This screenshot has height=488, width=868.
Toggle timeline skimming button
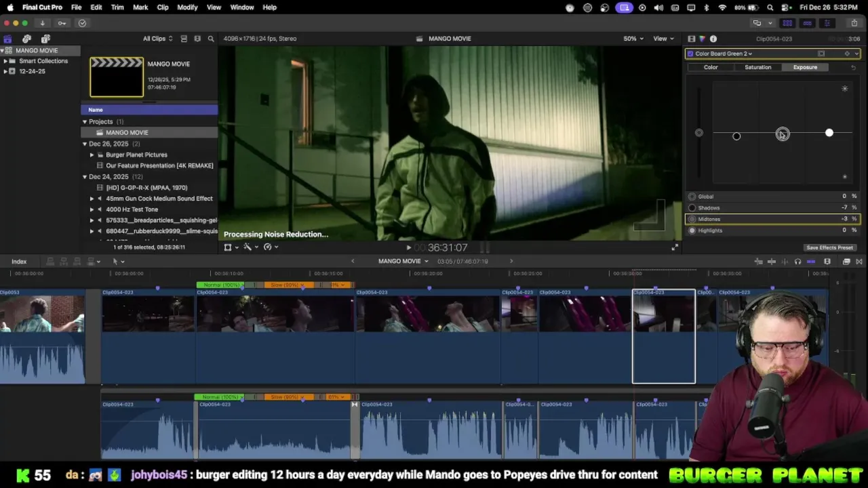point(772,262)
